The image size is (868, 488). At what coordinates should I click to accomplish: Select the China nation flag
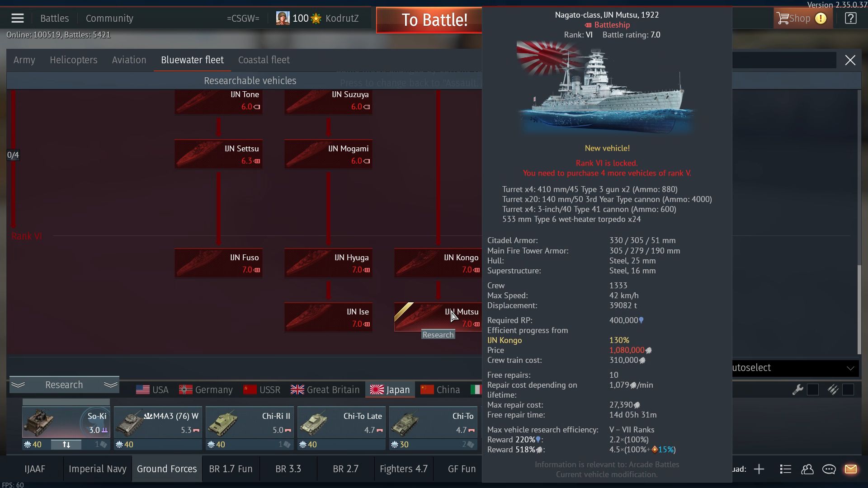[x=440, y=389]
